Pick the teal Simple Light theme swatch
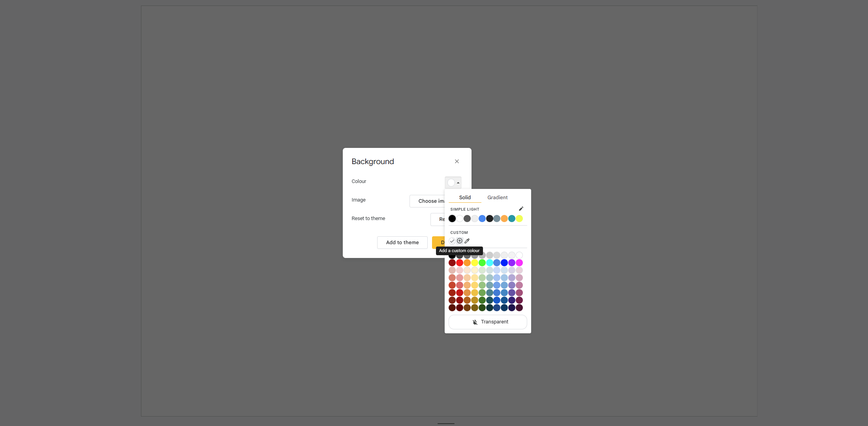Image resolution: width=868 pixels, height=426 pixels. (512, 219)
